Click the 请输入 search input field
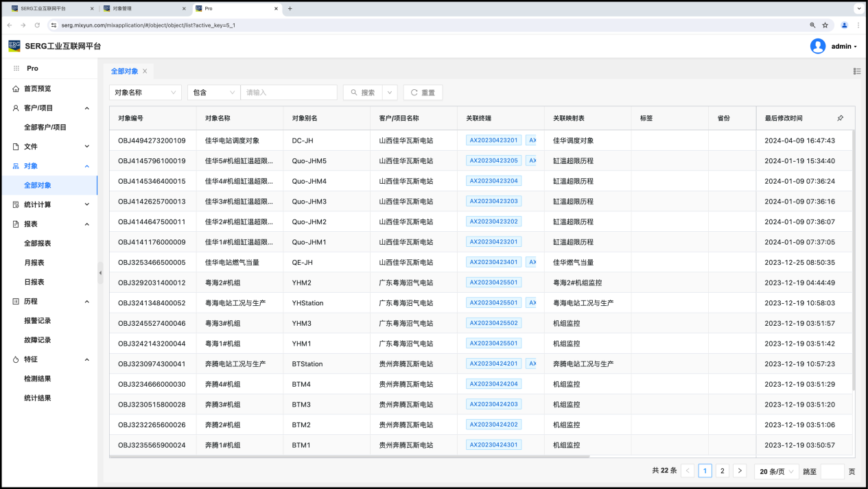This screenshot has width=868, height=489. (289, 93)
